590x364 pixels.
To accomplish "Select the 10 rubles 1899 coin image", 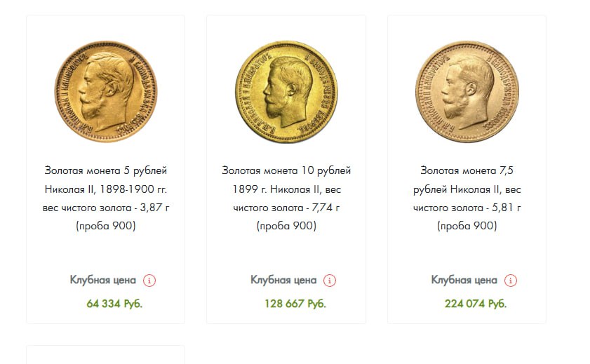I will [x=286, y=92].
